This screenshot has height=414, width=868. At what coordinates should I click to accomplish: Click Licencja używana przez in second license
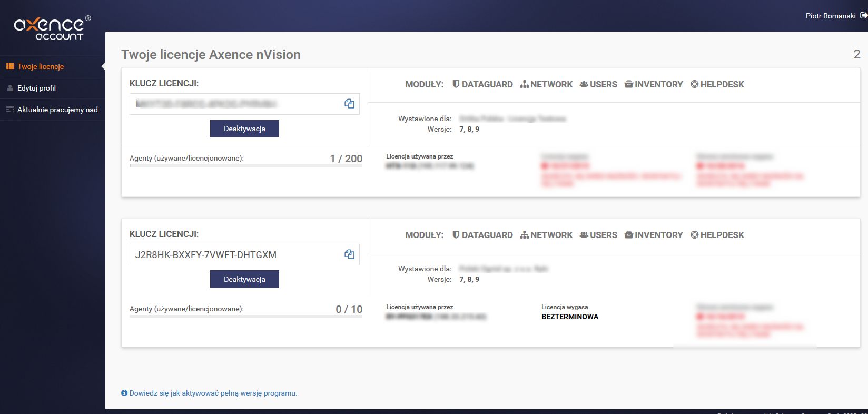tap(419, 307)
